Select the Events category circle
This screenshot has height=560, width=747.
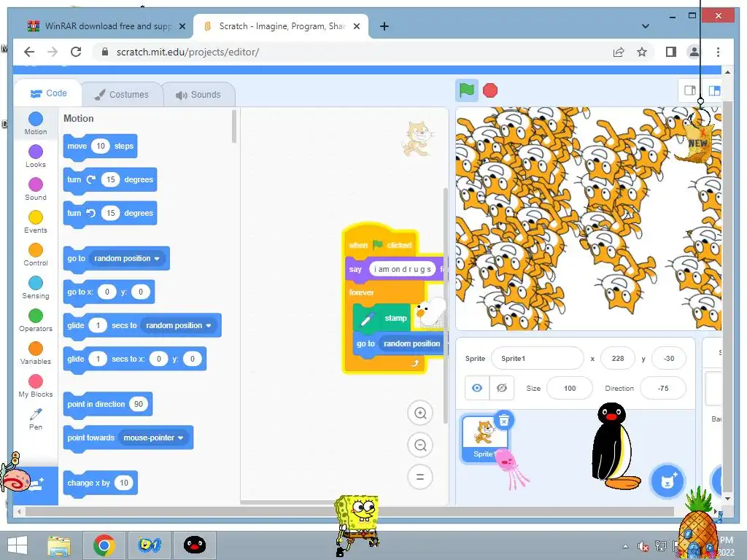point(36,217)
